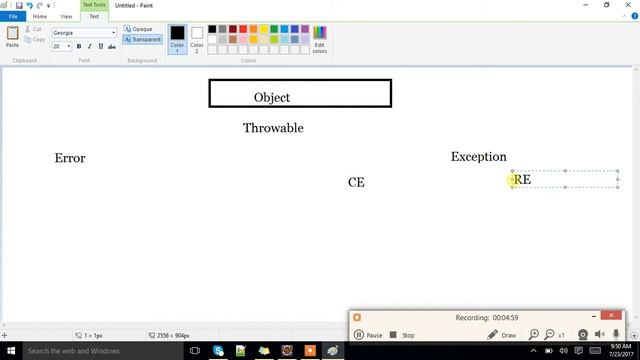
Task: Select Opaque background option
Action: [138, 29]
